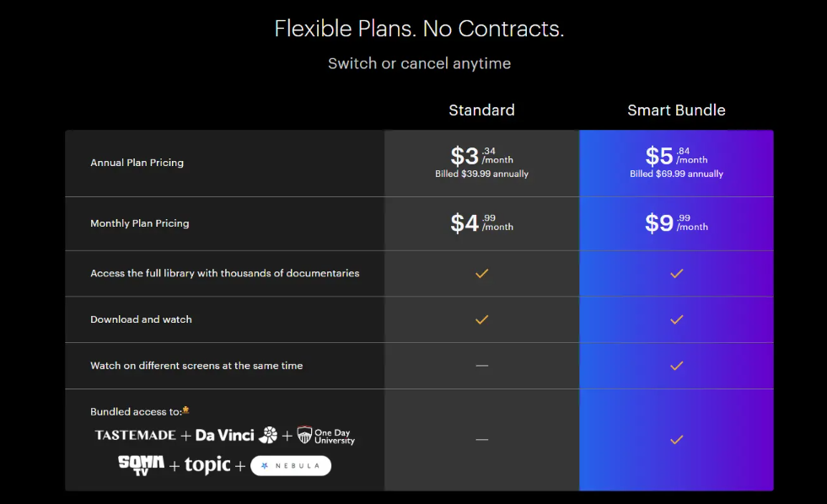Screen dimensions: 827x504
Task: Click the SOMM TV logo
Action: pyautogui.click(x=141, y=464)
